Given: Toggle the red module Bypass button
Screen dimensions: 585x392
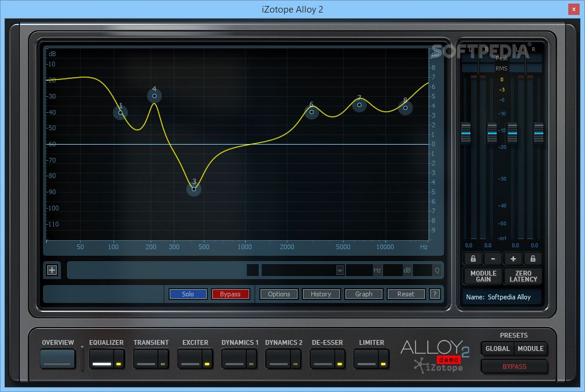Looking at the screenshot, I should 230,294.
